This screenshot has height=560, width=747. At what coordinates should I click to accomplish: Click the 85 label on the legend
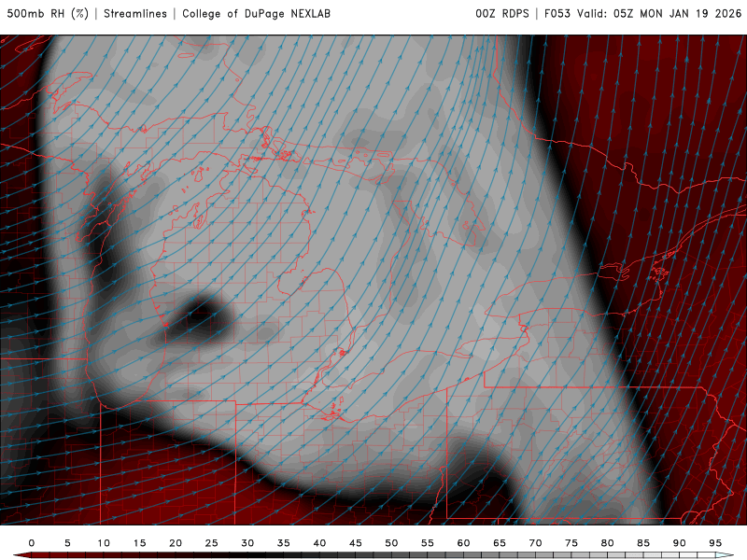(643, 543)
